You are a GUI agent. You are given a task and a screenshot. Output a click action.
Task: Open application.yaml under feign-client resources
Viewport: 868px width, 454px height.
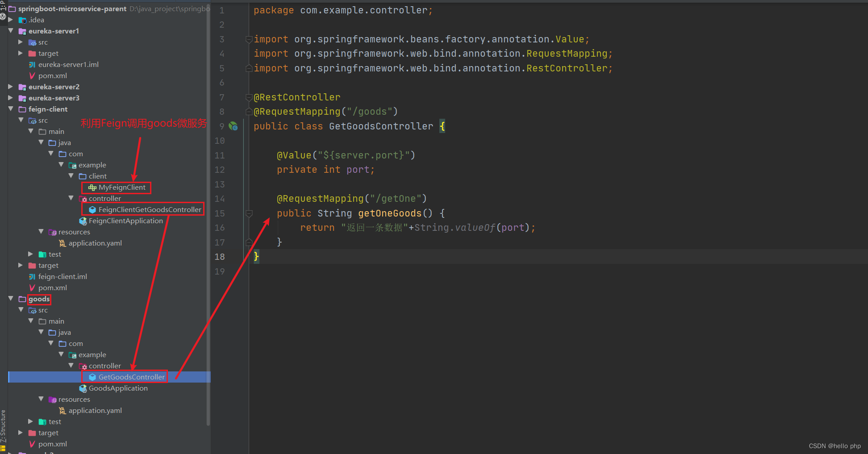coord(95,243)
